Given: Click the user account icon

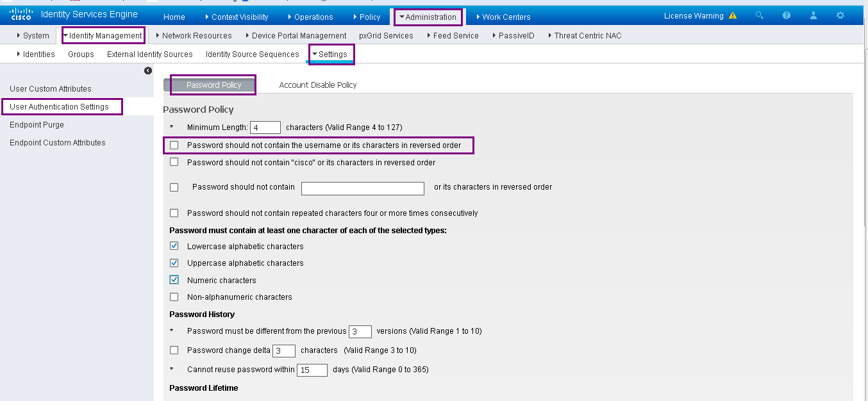Looking at the screenshot, I should (x=813, y=16).
